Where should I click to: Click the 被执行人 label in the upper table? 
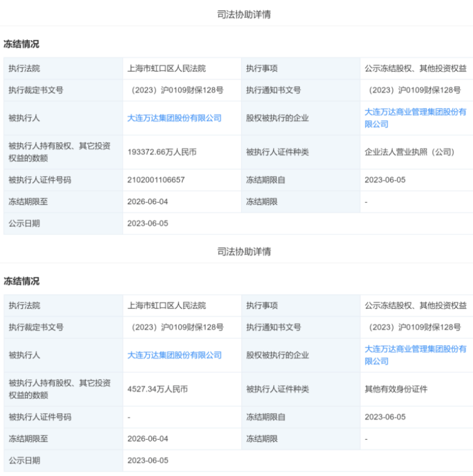point(24,118)
